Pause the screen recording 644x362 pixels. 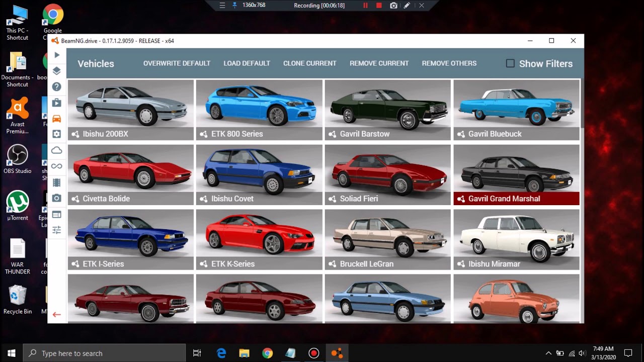tap(365, 6)
